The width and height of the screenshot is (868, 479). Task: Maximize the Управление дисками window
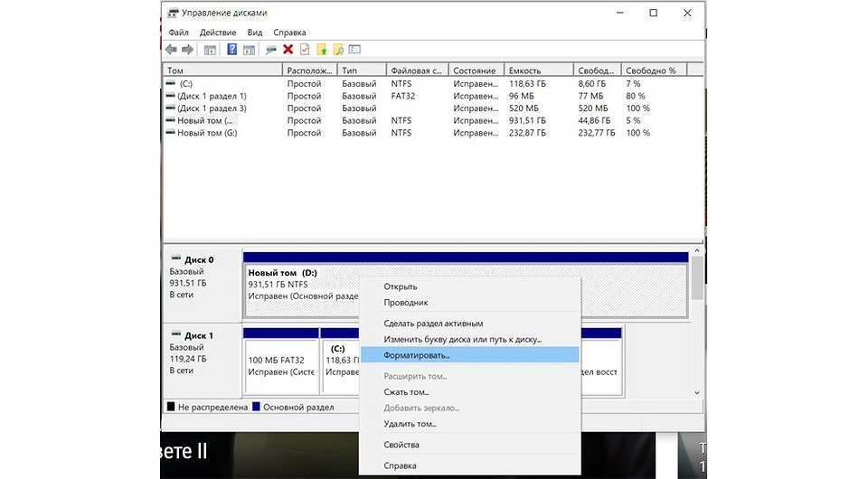653,13
